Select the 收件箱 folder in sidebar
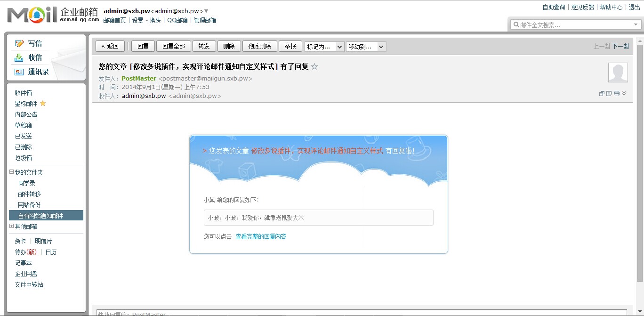644x316 pixels. point(24,93)
